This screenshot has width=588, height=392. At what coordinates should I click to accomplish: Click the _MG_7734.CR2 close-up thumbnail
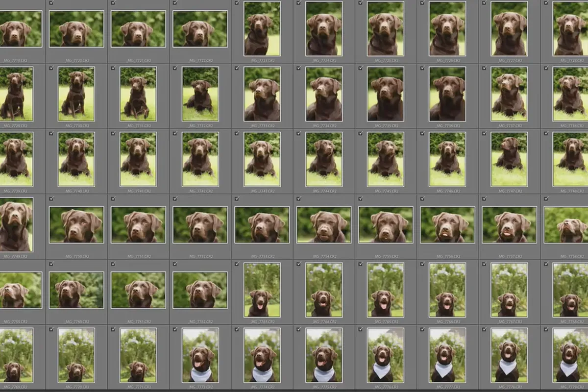(x=324, y=94)
